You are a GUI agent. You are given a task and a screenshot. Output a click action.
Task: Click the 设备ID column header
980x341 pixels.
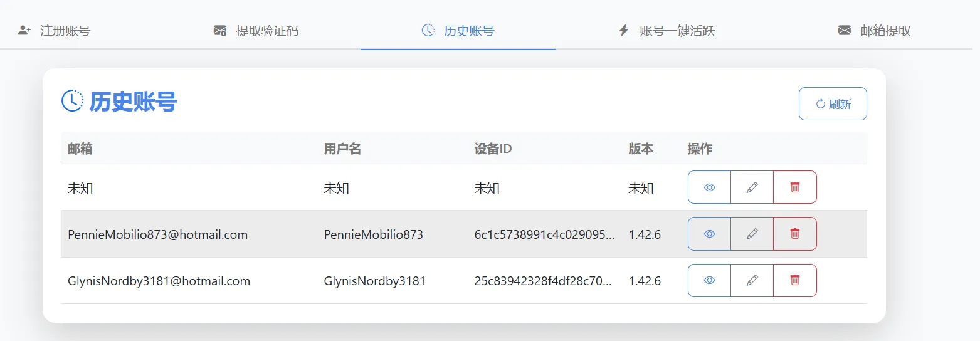click(x=493, y=149)
